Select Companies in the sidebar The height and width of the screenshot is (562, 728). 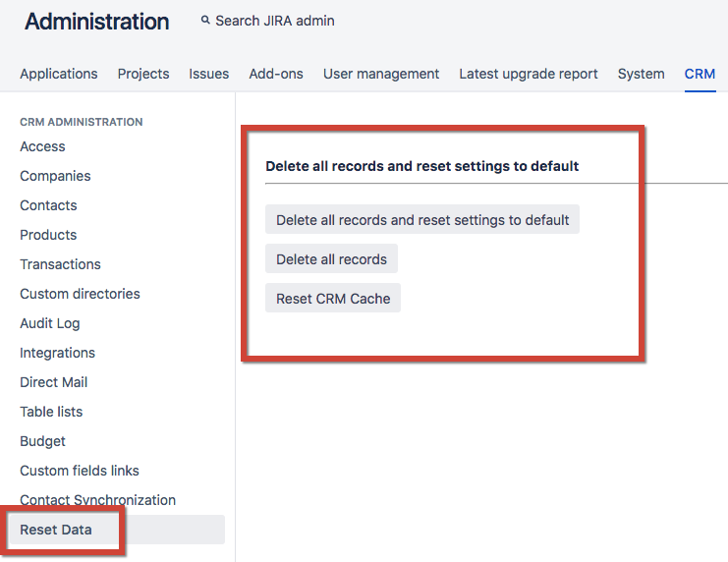55,176
